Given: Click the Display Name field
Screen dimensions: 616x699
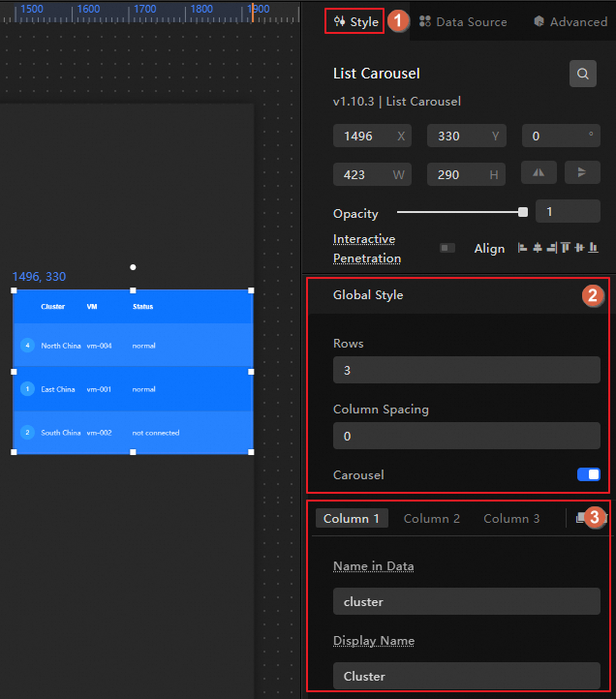Looking at the screenshot, I should point(467,676).
